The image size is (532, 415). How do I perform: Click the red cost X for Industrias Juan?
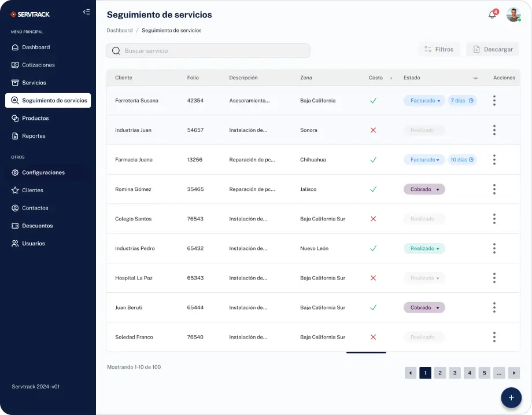coord(373,130)
